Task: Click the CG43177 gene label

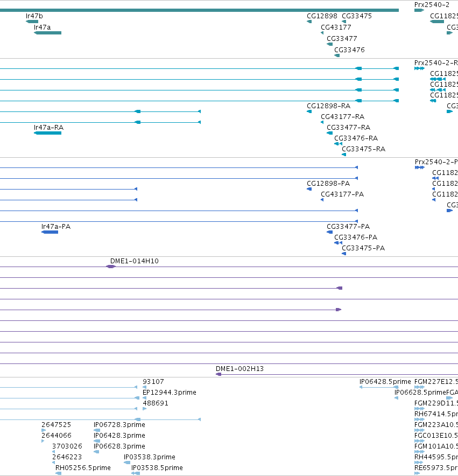Action: pyautogui.click(x=336, y=27)
